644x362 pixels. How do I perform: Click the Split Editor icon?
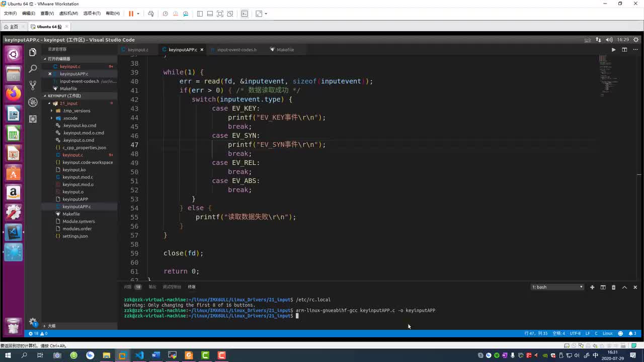[x=624, y=50]
